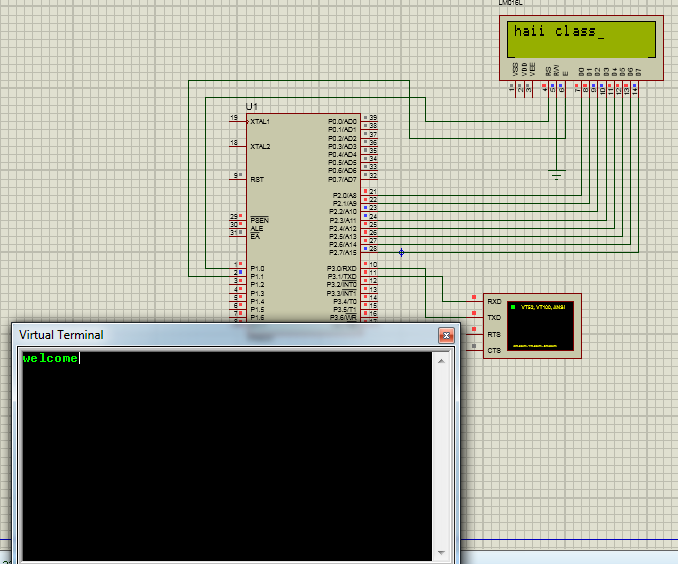Click the P2.7/A15 pin label

point(343,253)
